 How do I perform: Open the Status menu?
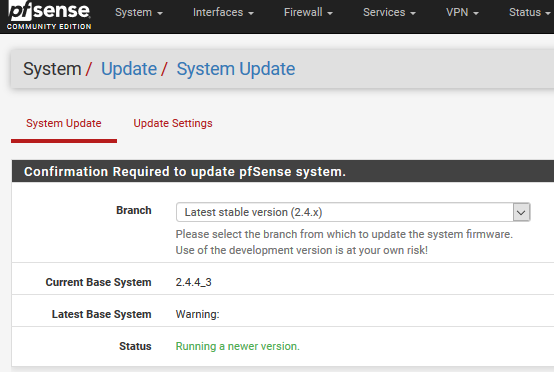(530, 12)
